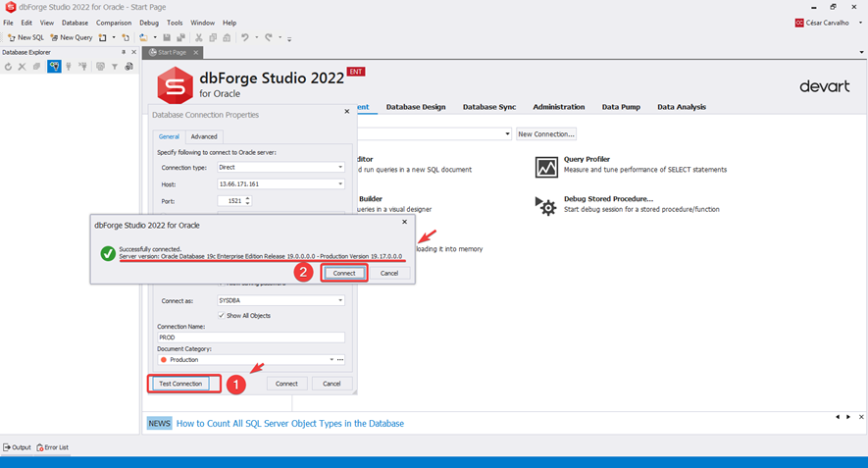Expand the Connection type dropdown
The image size is (868, 468).
[x=340, y=168]
